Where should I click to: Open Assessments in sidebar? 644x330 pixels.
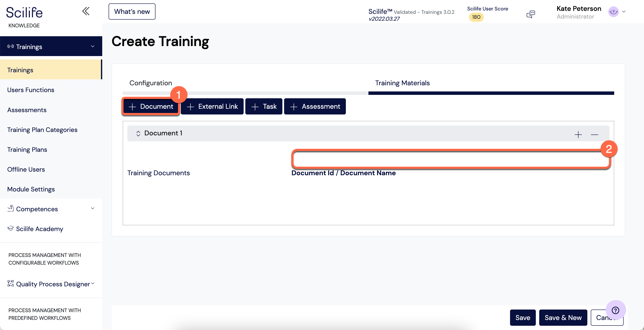[27, 110]
